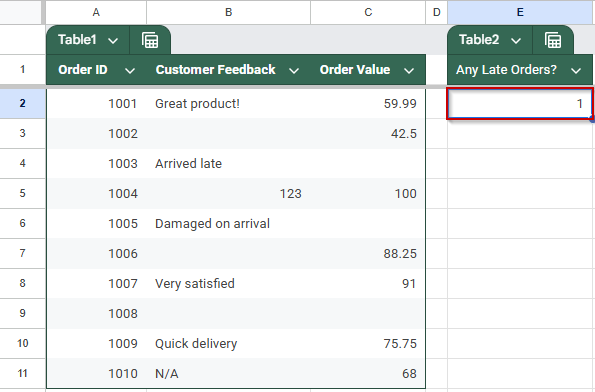Select column C header
The height and width of the screenshot is (392, 595).
click(x=368, y=12)
